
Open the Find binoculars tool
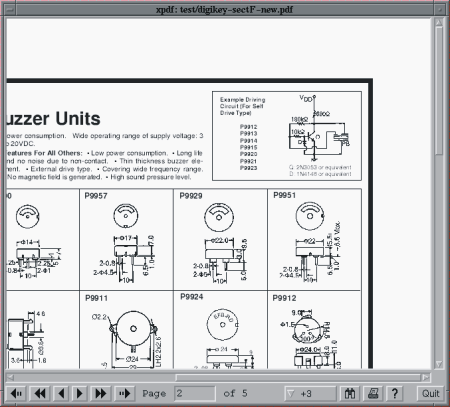coord(350,394)
